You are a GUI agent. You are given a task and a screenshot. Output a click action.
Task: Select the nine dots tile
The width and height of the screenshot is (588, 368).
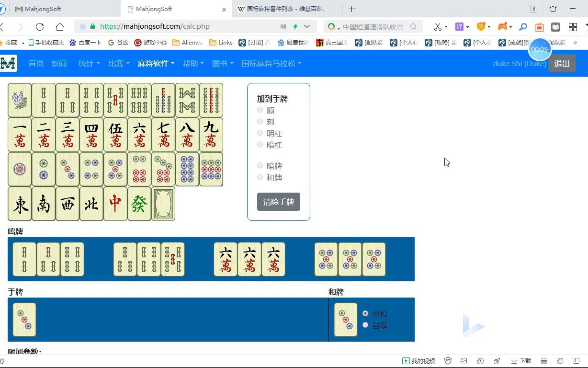click(x=211, y=169)
